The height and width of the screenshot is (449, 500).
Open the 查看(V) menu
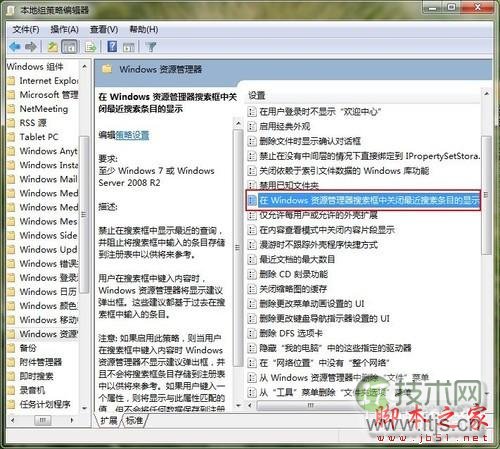click(104, 30)
